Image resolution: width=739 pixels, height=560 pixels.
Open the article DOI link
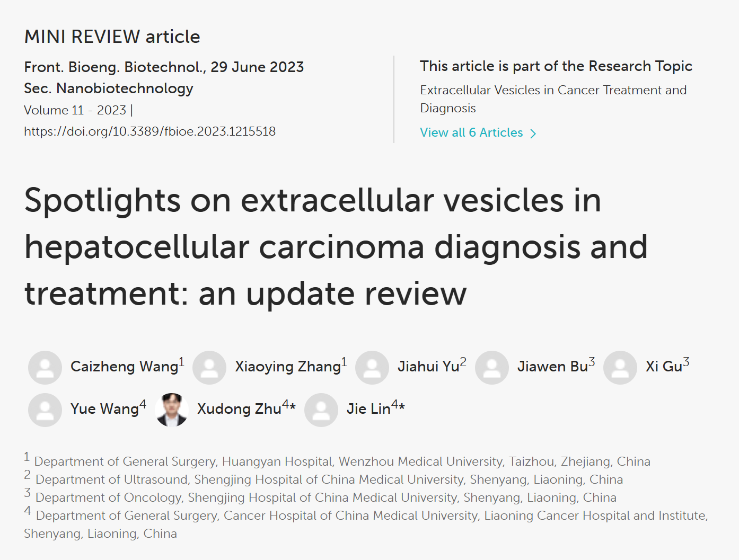[x=149, y=131]
